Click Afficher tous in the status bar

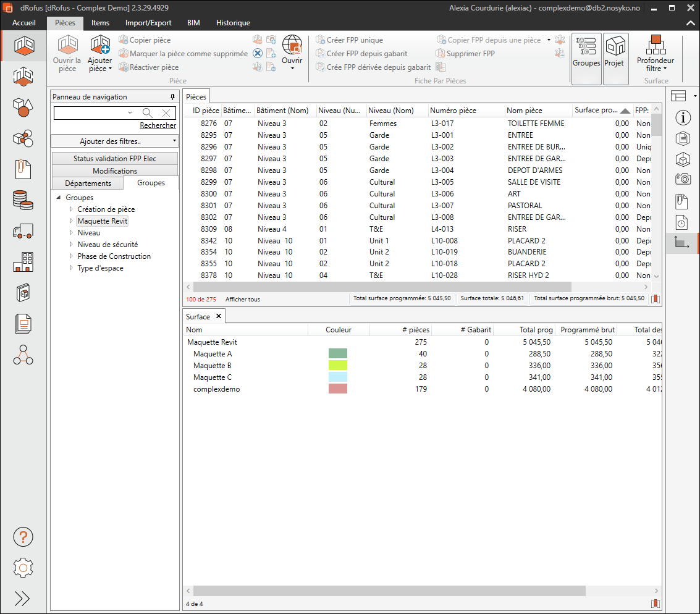[242, 299]
